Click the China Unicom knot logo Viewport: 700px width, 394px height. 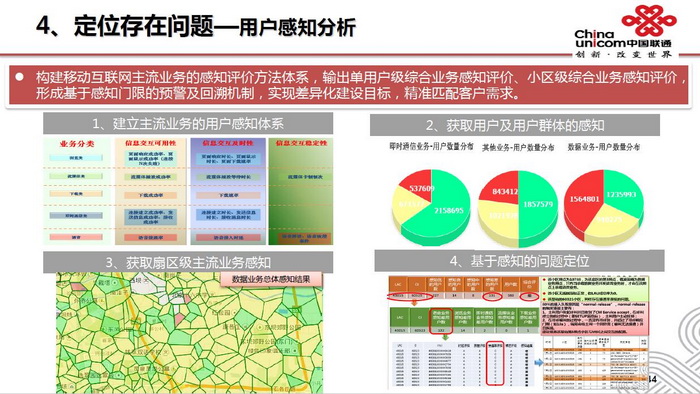point(649,20)
